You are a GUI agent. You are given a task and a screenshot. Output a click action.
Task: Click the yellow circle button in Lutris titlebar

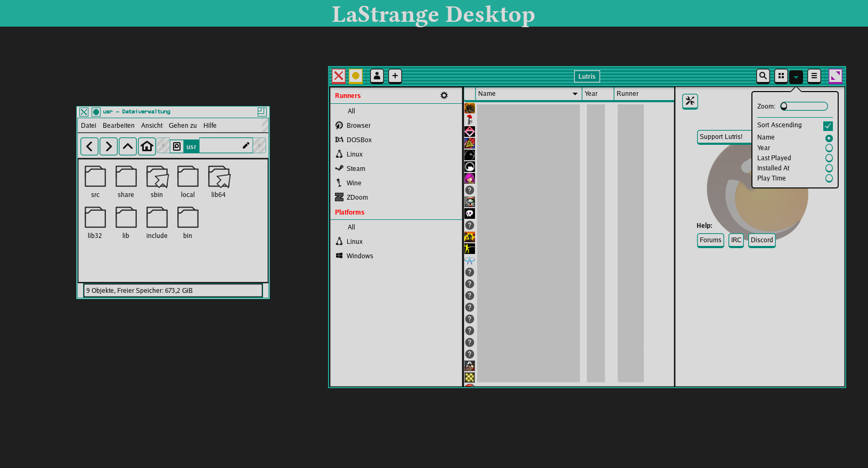356,76
